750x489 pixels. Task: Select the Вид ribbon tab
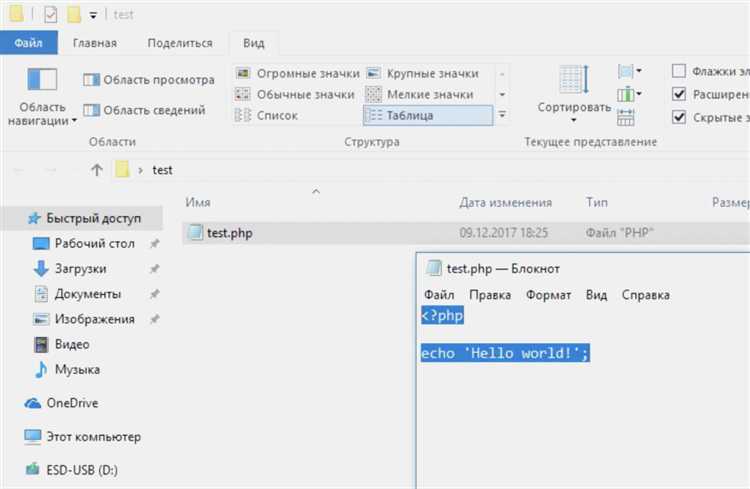[x=254, y=43]
